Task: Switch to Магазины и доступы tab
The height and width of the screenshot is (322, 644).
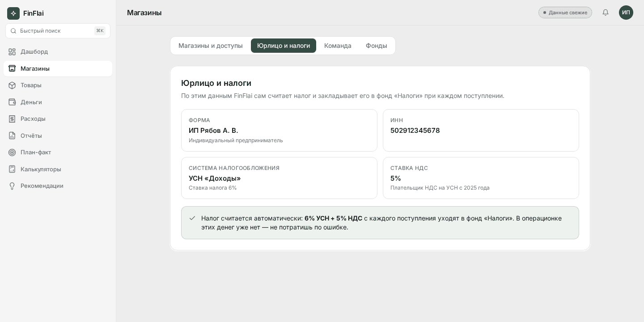Action: point(211,46)
